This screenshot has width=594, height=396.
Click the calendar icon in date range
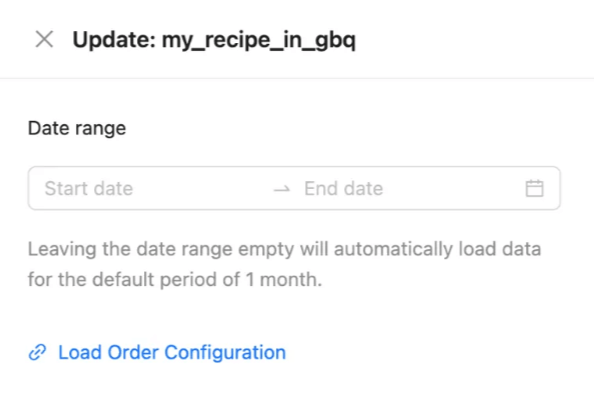535,188
